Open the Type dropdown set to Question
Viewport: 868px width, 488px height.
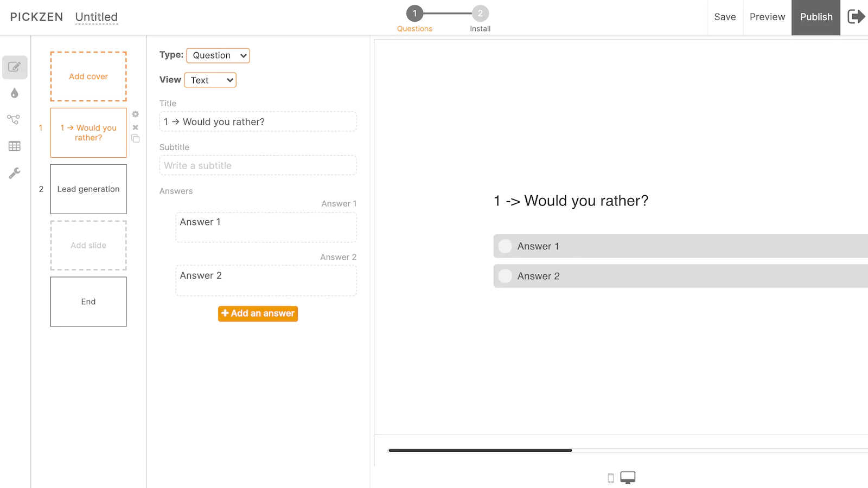tap(218, 55)
